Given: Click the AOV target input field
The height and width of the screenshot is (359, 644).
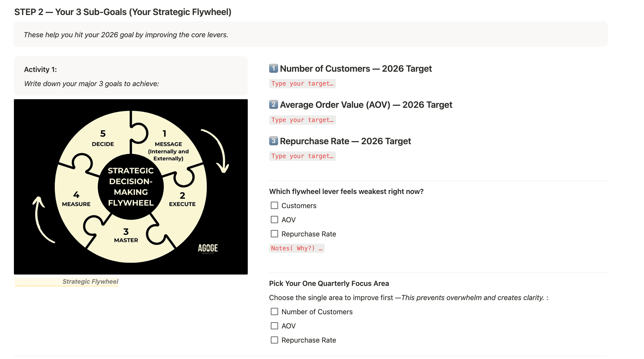Looking at the screenshot, I should pyautogui.click(x=302, y=120).
